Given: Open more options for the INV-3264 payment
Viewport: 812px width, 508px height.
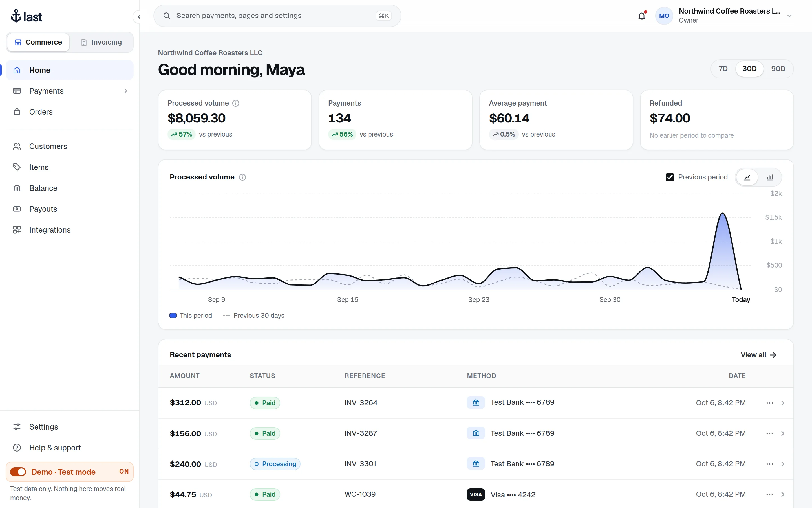Looking at the screenshot, I should click(x=769, y=403).
